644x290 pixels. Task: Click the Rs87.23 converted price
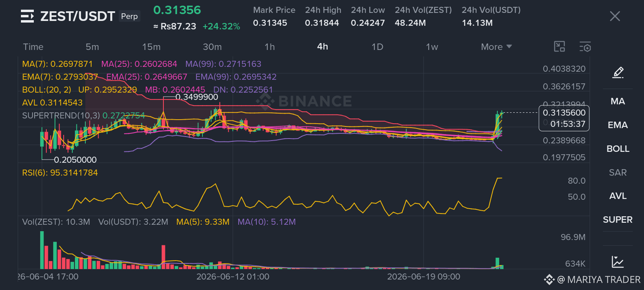pos(175,27)
